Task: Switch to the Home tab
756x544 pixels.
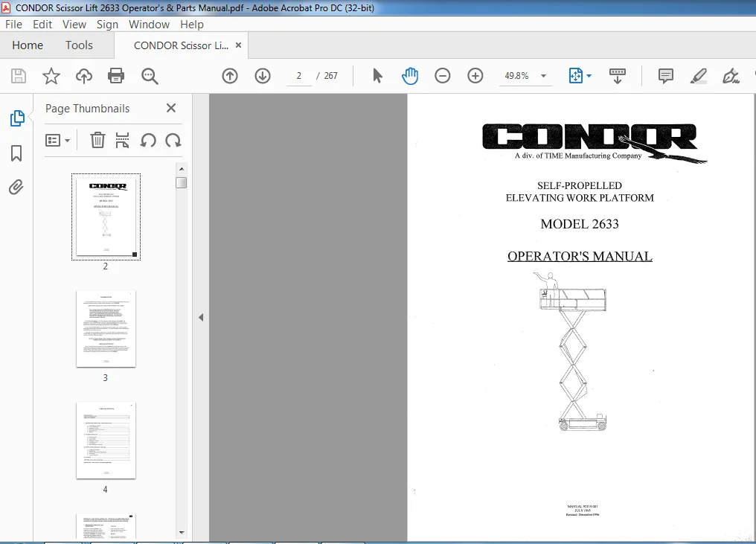Action: tap(28, 45)
